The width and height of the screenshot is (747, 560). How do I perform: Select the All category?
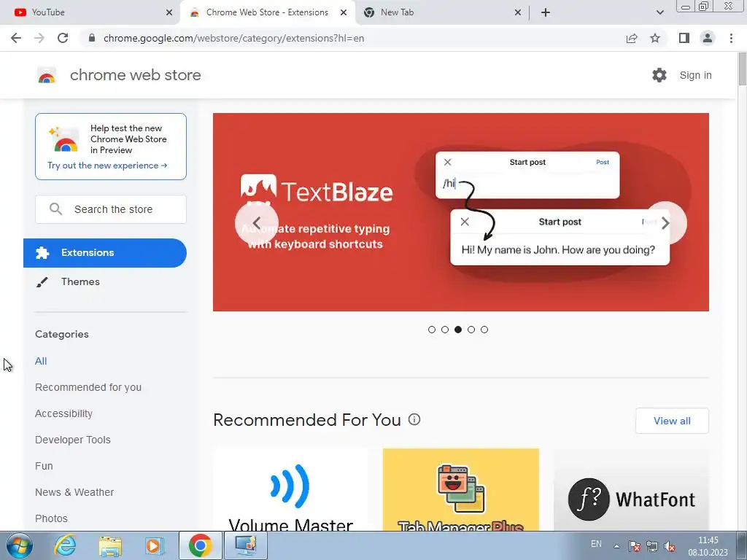[41, 361]
